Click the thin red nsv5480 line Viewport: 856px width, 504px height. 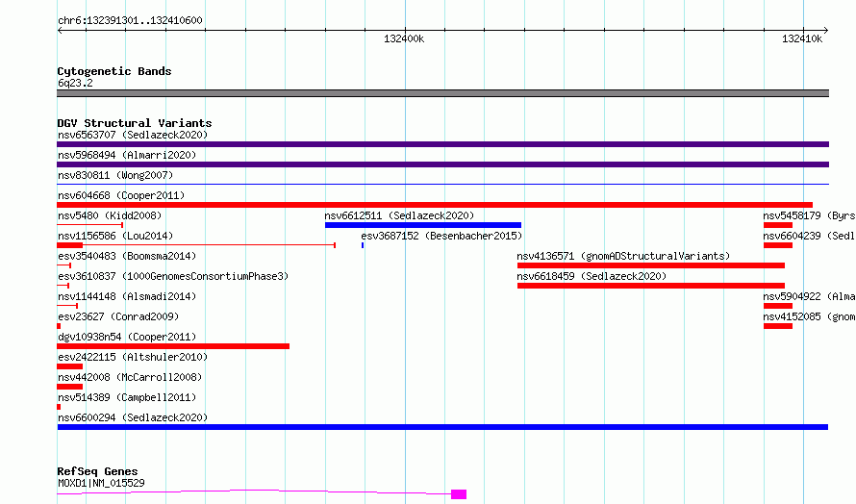point(90,225)
